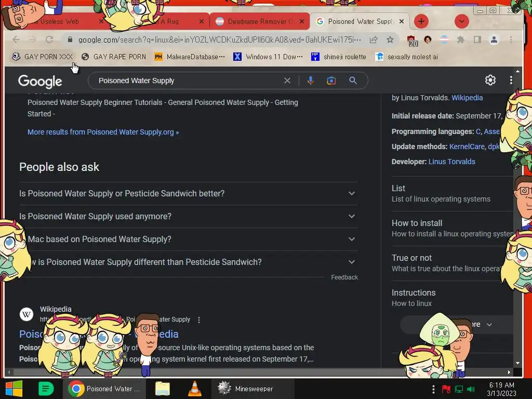Open Chrome's three-dot menu
This screenshot has height=399, width=532.
pyautogui.click(x=511, y=39)
